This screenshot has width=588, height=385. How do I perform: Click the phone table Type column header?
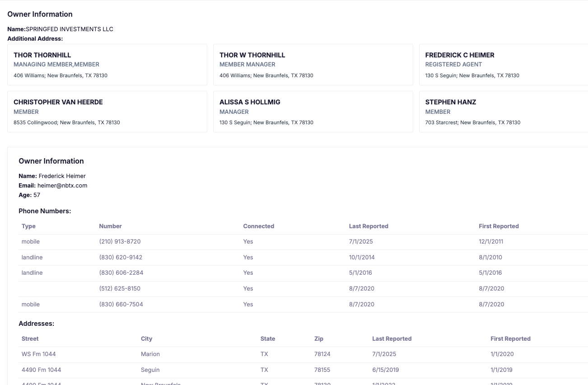click(x=28, y=226)
